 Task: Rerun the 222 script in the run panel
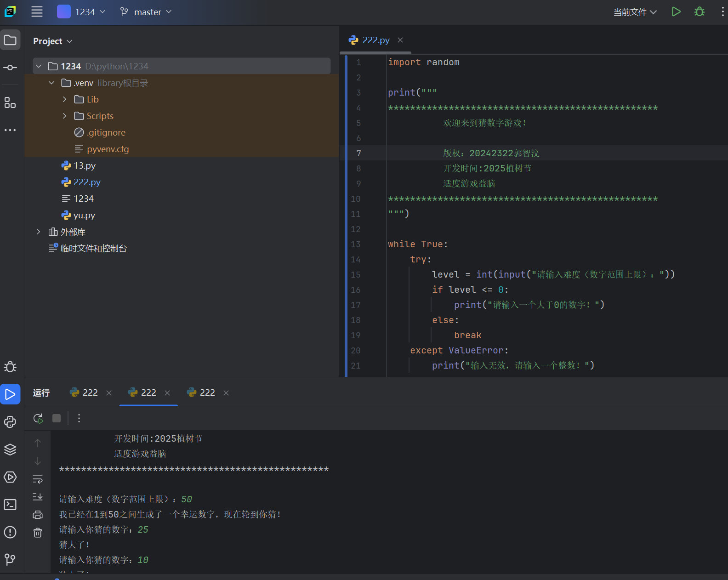(38, 418)
